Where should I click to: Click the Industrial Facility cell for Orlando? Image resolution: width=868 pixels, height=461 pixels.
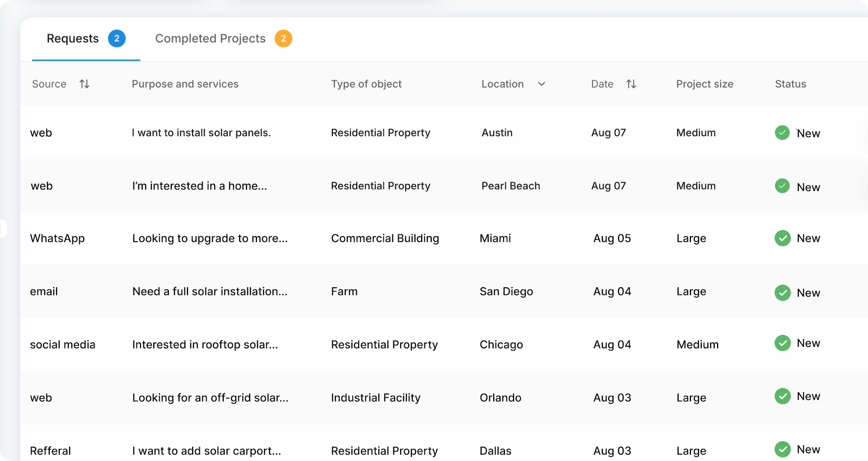tap(375, 398)
